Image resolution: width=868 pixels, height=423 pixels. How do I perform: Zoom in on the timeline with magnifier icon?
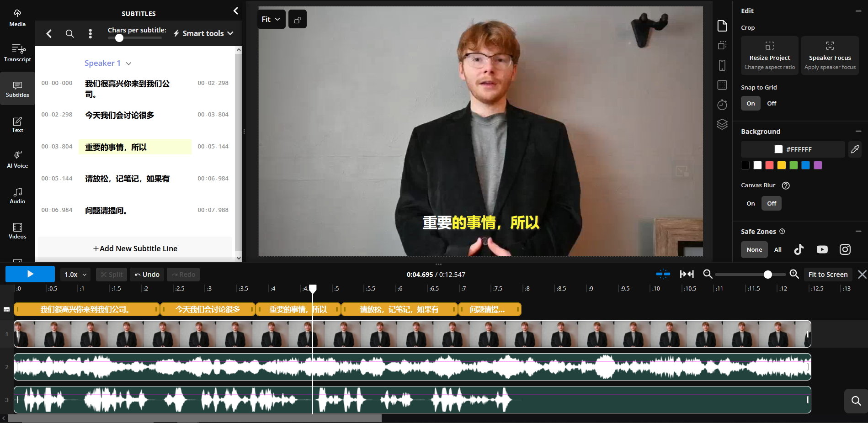tap(794, 274)
